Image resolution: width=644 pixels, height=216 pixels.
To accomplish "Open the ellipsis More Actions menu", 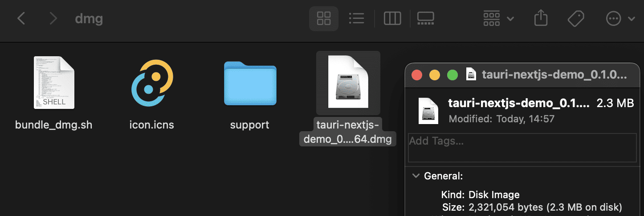I will pos(620,19).
